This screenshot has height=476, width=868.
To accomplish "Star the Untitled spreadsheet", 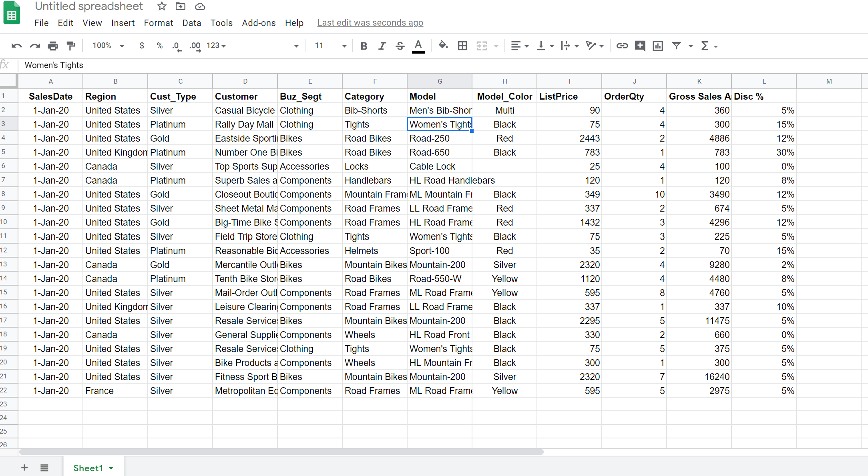I will [x=162, y=6].
